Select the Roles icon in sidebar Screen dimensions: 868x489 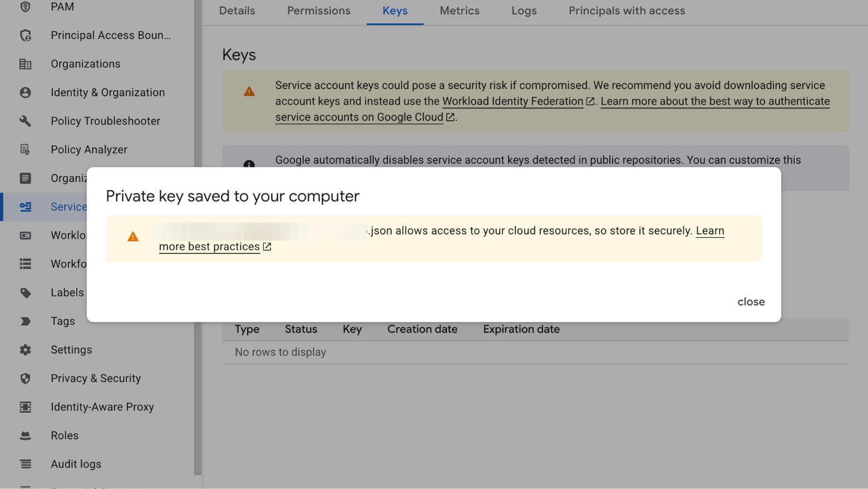tap(25, 435)
